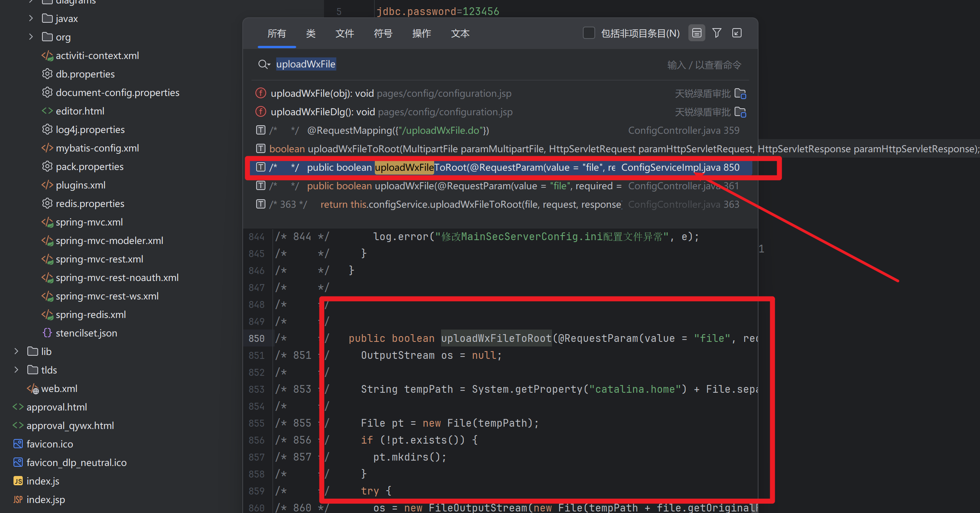This screenshot has height=513, width=980.
Task: Switch to the 文本 (Text) tab
Action: pyautogui.click(x=460, y=34)
